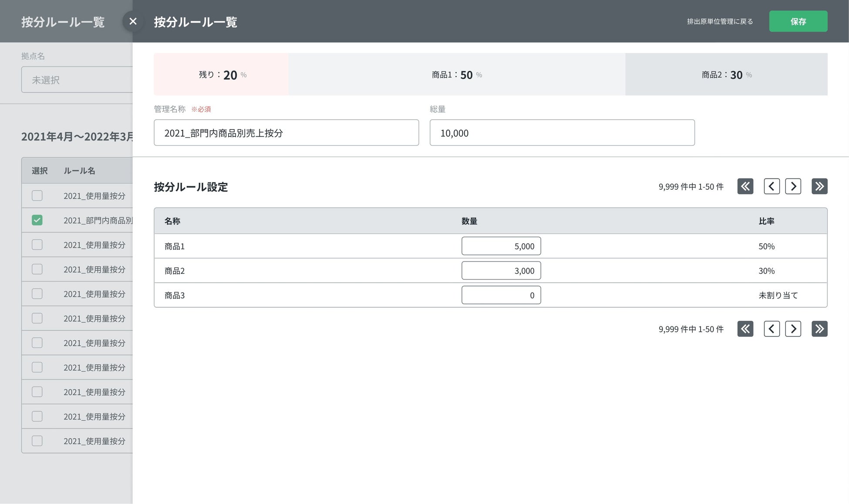This screenshot has height=504, width=849.
Task: Click 商品1 quantity field showing 5,000
Action: click(501, 246)
